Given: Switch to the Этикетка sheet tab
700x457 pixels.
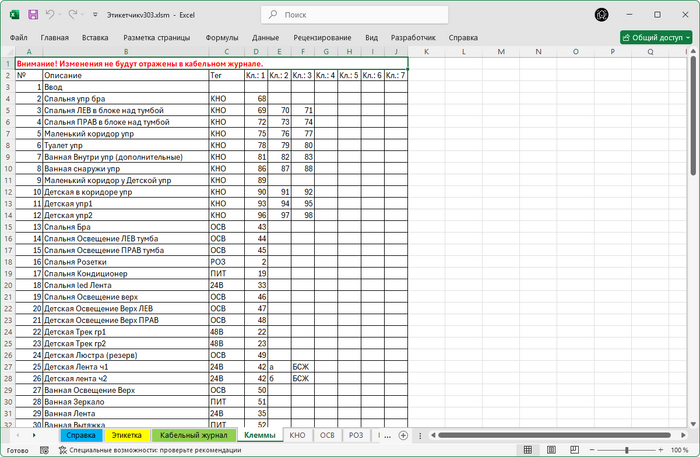Looking at the screenshot, I should click(x=126, y=436).
